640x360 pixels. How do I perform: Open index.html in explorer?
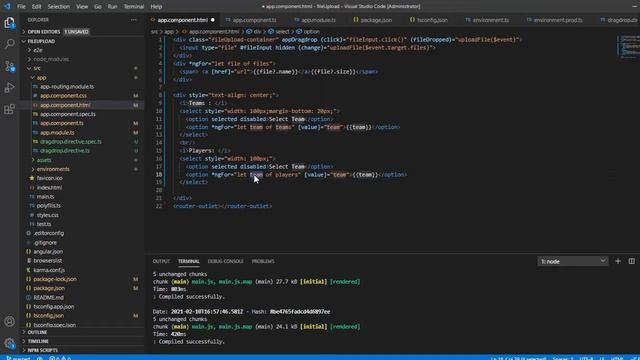coord(49,187)
